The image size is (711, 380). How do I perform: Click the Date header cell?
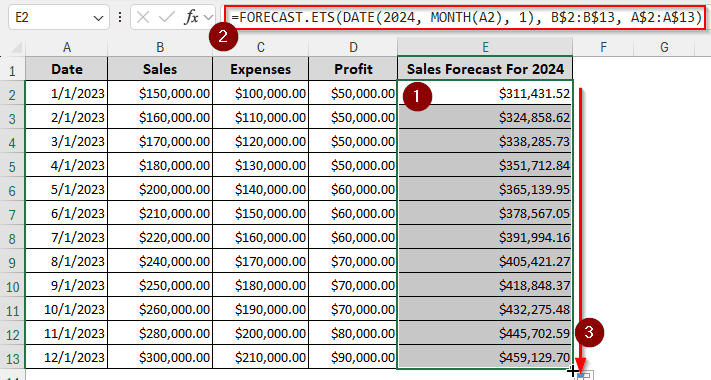pos(67,69)
